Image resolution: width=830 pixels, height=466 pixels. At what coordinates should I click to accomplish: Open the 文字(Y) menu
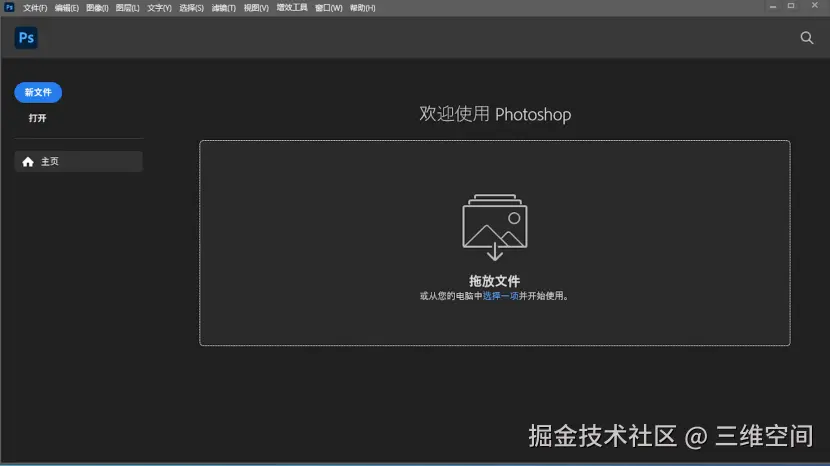coord(159,8)
